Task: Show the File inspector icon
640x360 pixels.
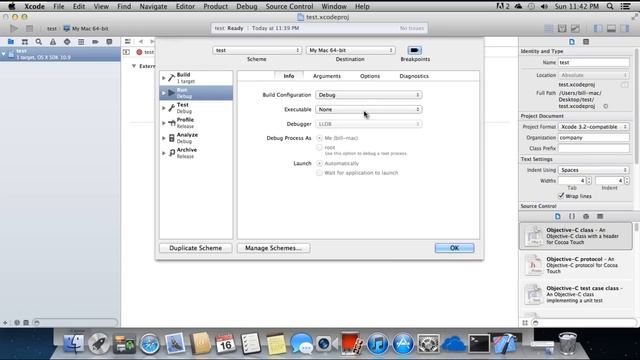Action: 572,42
